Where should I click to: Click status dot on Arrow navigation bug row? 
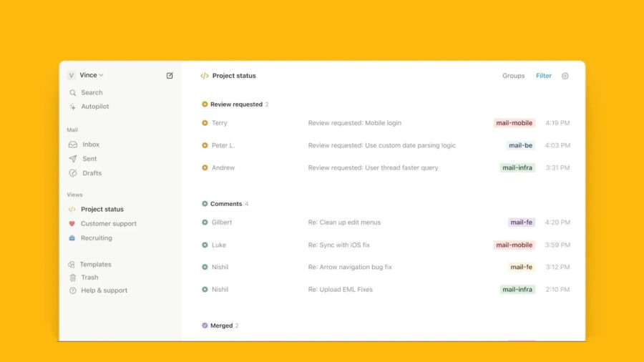pos(205,267)
